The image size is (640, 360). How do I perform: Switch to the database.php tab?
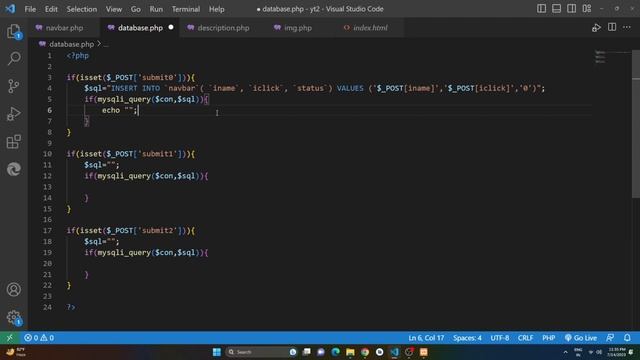click(140, 28)
